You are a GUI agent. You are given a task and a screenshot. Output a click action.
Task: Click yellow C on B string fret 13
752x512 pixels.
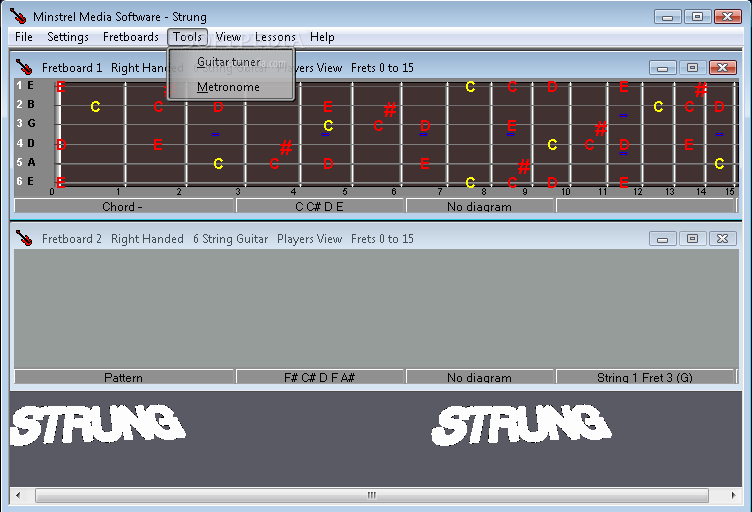[658, 106]
